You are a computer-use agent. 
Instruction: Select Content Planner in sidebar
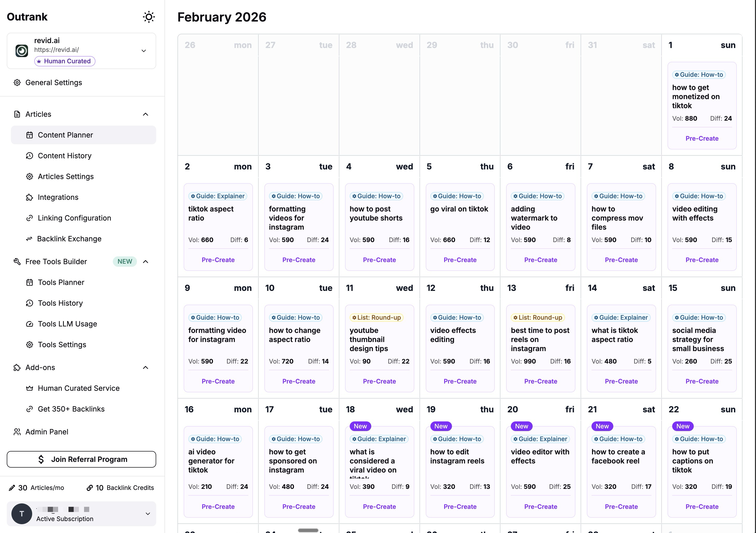point(83,135)
